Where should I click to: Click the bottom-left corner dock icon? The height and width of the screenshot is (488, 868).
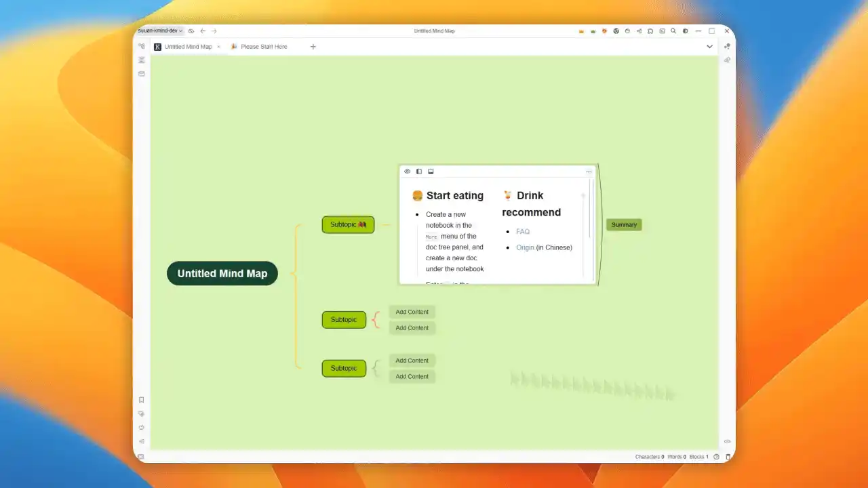pos(141,457)
